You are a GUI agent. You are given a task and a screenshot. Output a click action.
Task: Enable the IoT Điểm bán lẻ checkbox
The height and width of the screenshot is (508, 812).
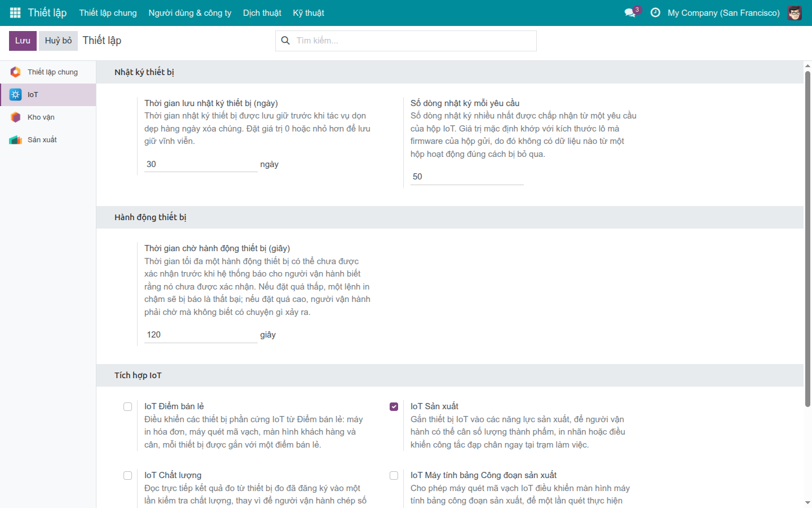pyautogui.click(x=127, y=407)
